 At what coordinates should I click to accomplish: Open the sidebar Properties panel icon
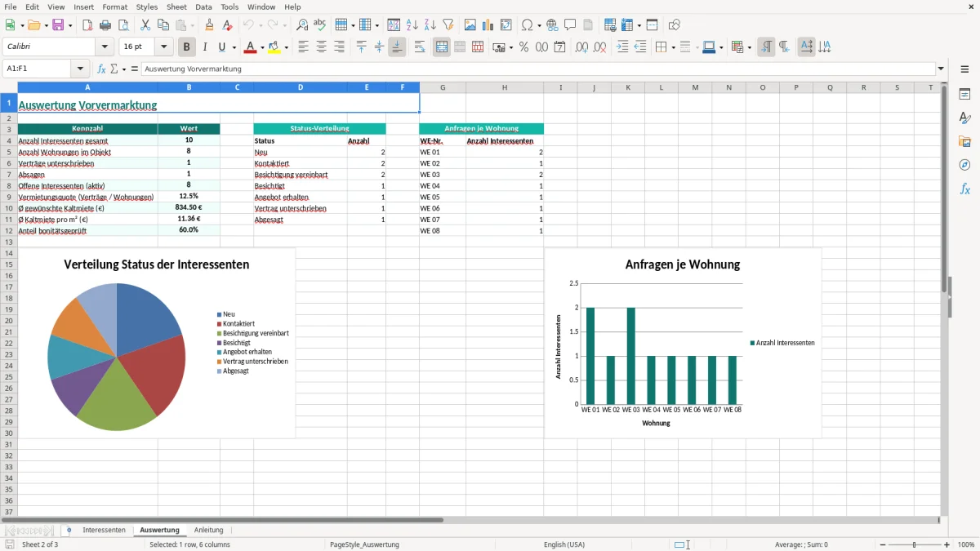(x=964, y=94)
